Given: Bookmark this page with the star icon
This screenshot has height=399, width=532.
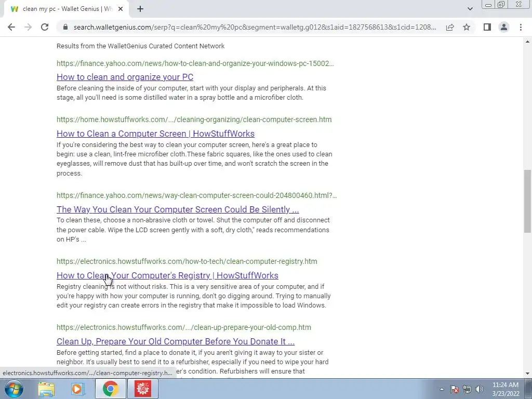Looking at the screenshot, I should click(467, 27).
